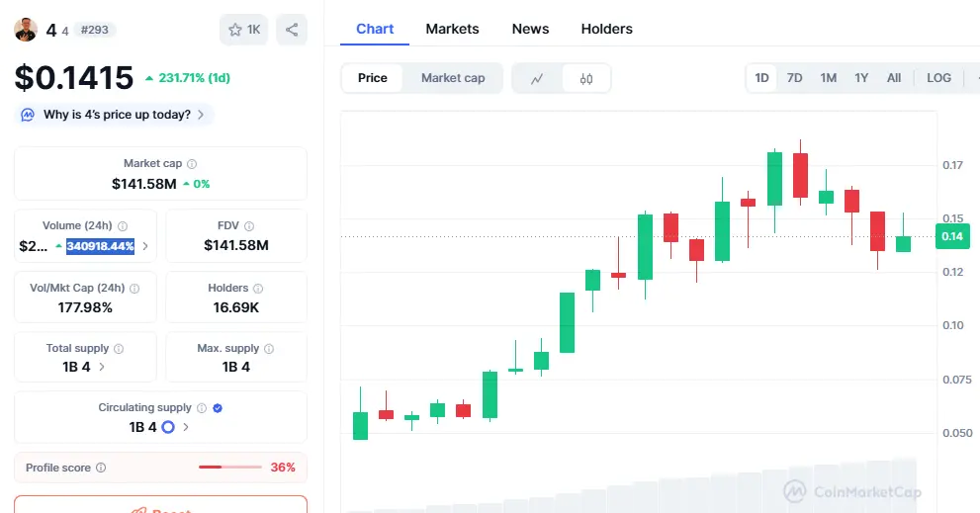Toggle chart to Market cap
Image resolution: width=980 pixels, height=513 pixels.
(x=453, y=78)
